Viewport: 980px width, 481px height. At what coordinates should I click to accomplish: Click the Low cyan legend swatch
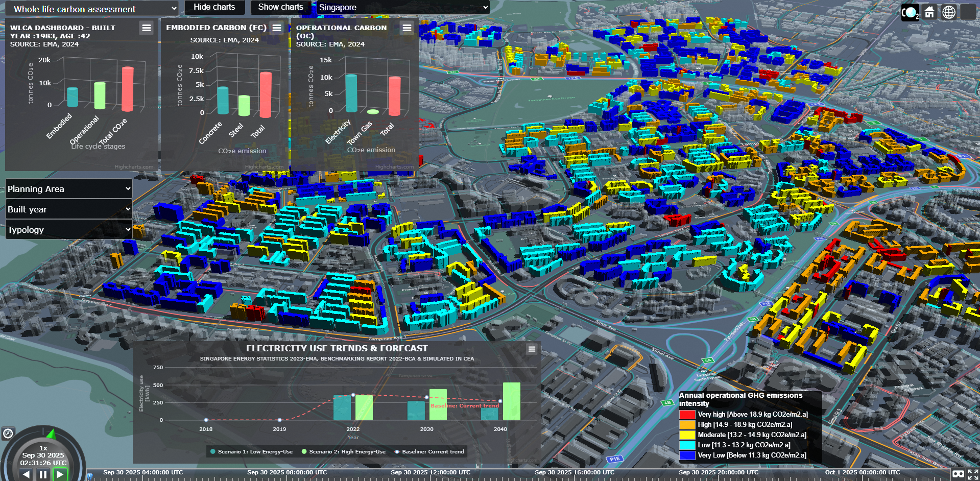687,445
